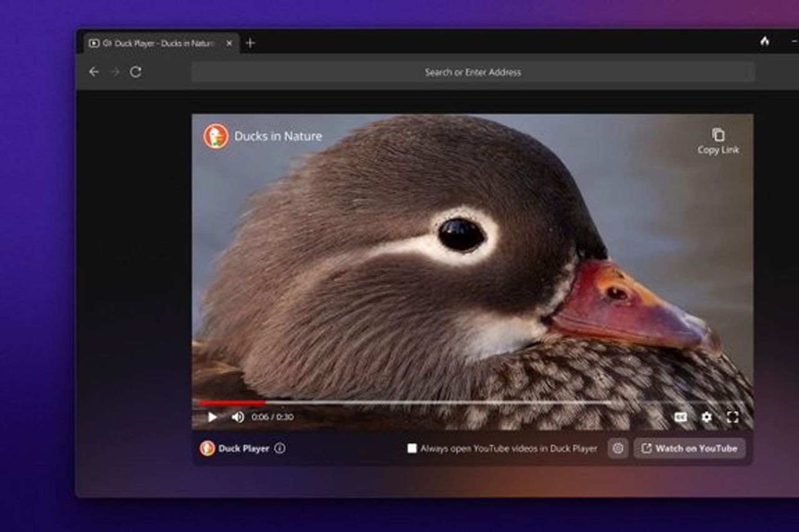Click Watch on YouTube button
Image resolution: width=799 pixels, height=532 pixels.
[690, 448]
